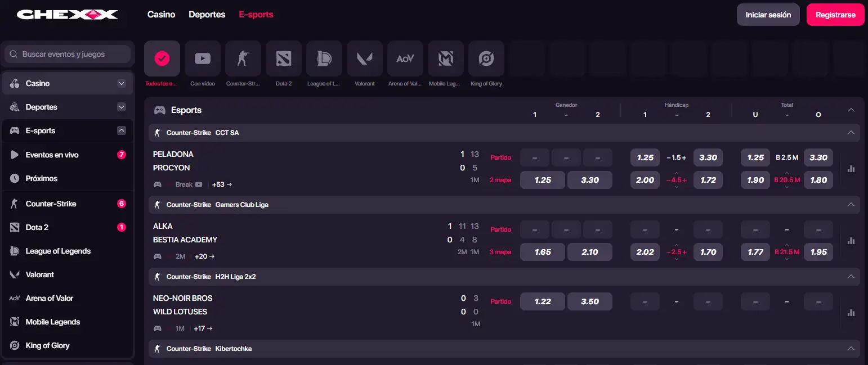Screen dimensions: 868x365
Task: Collapse the Kibertochka league section
Action: point(851,349)
